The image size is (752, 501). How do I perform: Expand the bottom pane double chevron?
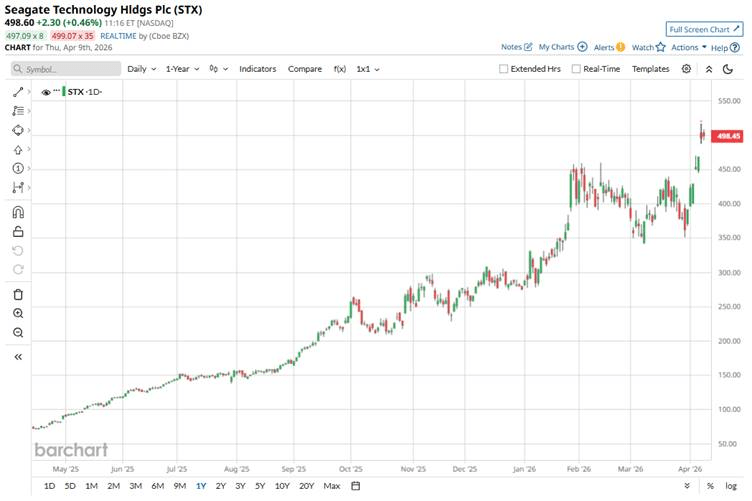[687, 486]
